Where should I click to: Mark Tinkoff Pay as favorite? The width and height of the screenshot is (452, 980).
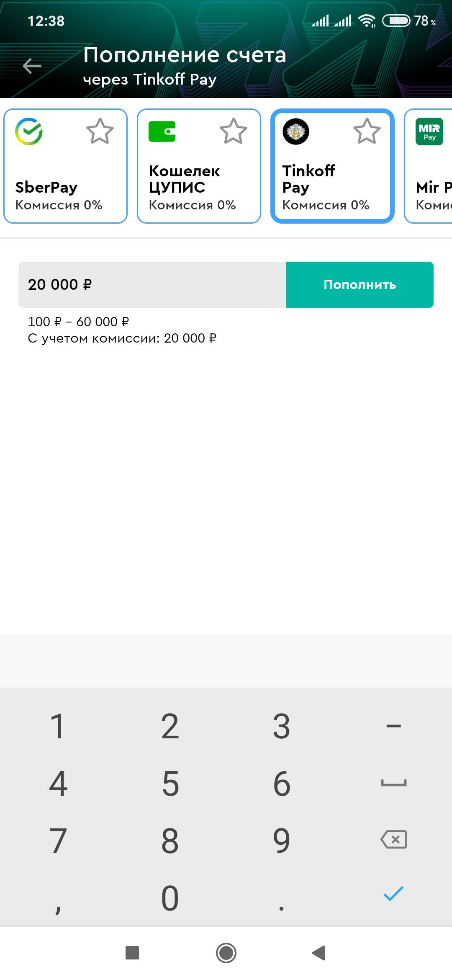(x=367, y=131)
